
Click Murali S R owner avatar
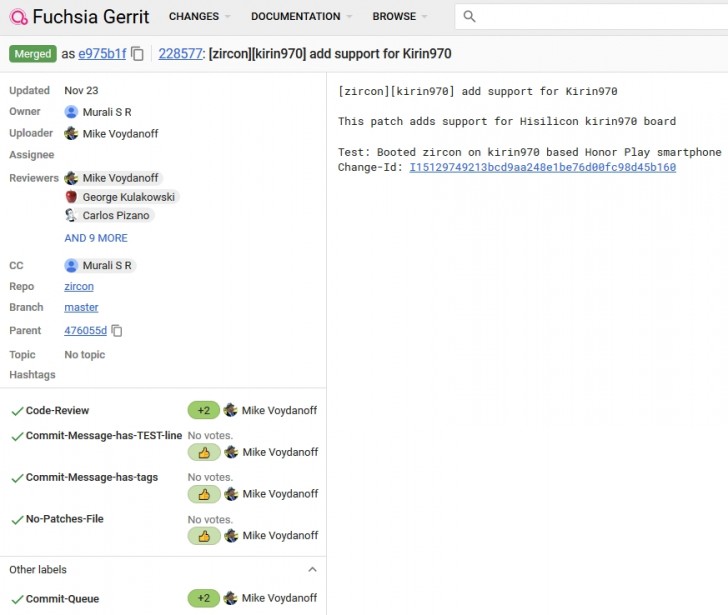click(x=71, y=112)
